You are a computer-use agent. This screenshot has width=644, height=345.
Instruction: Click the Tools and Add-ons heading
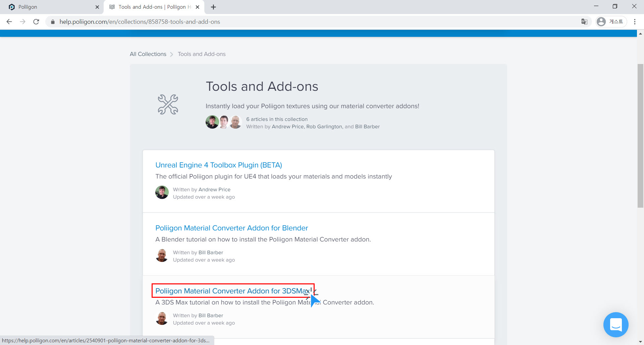262,86
